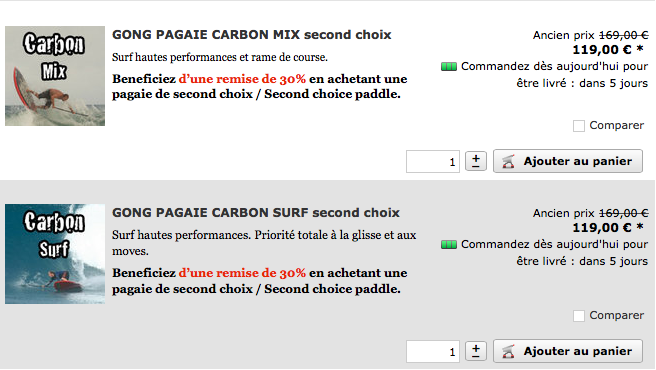This screenshot has height=370, width=656.
Task: Open the Carbon Surf product thumbnail
Action: pos(55,254)
